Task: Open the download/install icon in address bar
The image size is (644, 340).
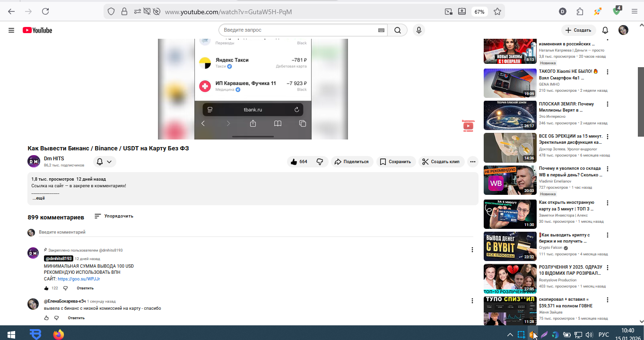Action: point(462,11)
